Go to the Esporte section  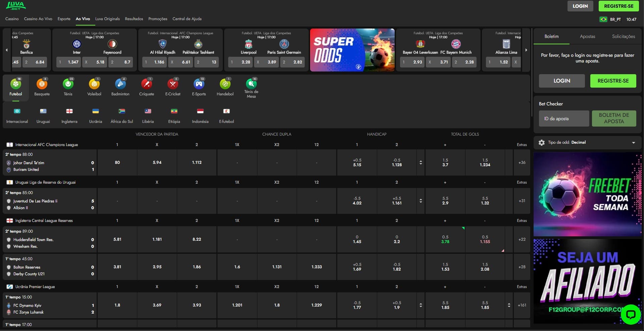(x=64, y=19)
